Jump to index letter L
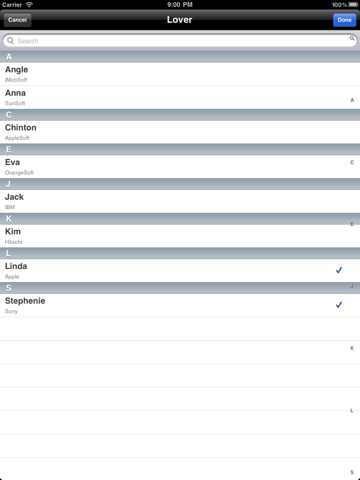The image size is (360, 480). [x=352, y=410]
